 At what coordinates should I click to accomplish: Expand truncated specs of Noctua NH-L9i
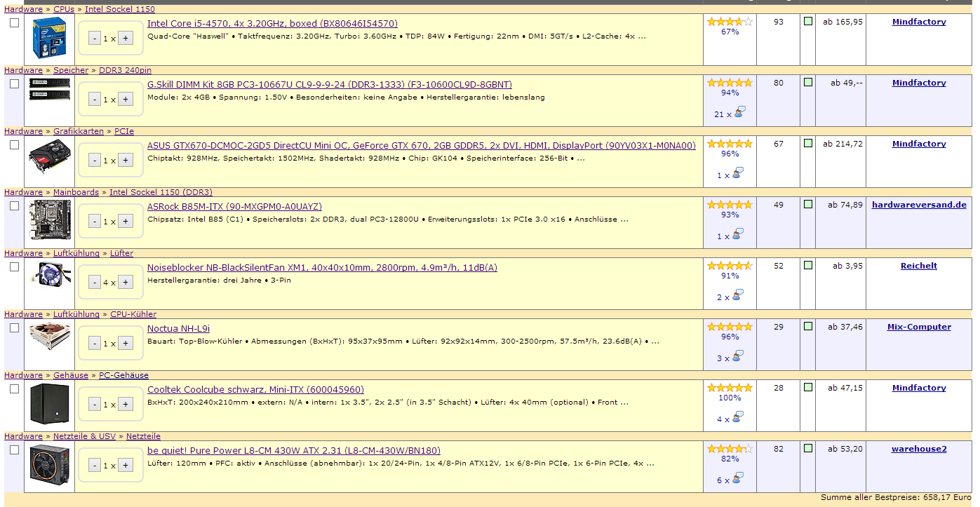(x=655, y=342)
